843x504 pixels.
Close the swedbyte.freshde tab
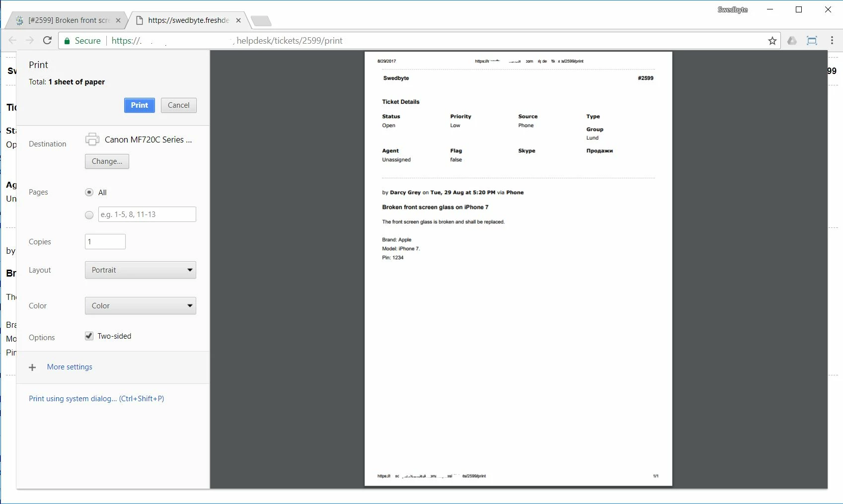(238, 20)
